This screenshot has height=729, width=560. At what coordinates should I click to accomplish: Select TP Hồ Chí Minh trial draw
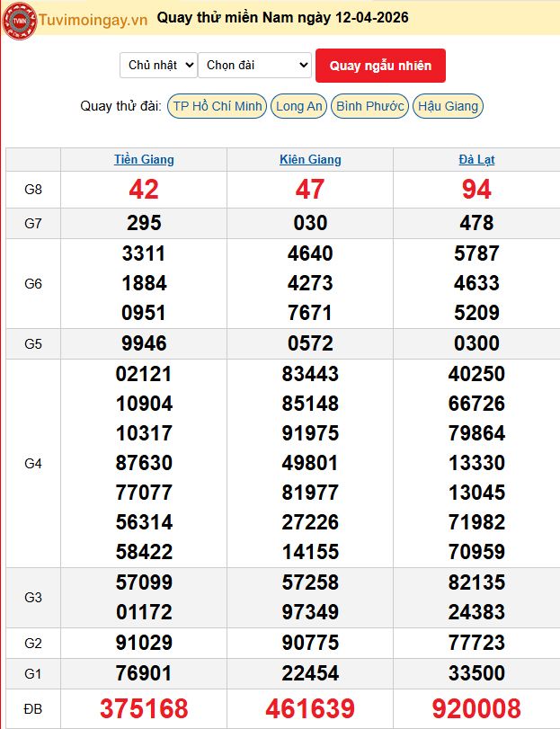pyautogui.click(x=218, y=106)
